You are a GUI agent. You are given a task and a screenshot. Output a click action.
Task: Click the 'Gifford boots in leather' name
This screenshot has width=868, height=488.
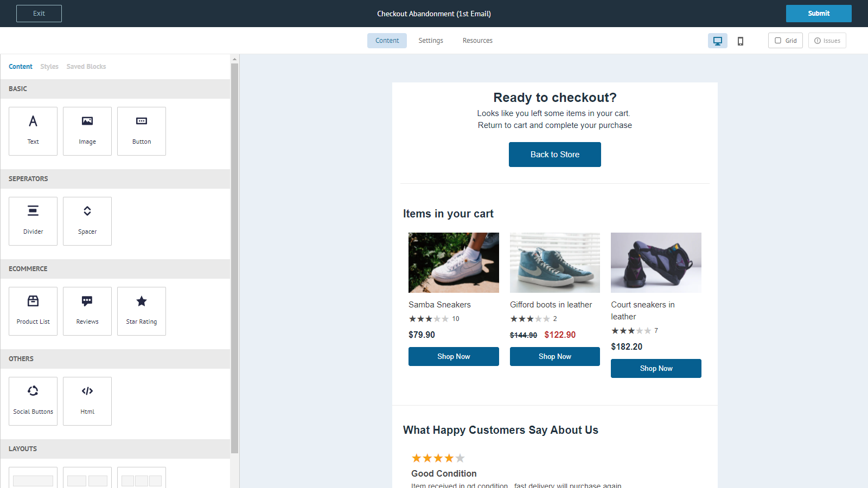pyautogui.click(x=551, y=305)
